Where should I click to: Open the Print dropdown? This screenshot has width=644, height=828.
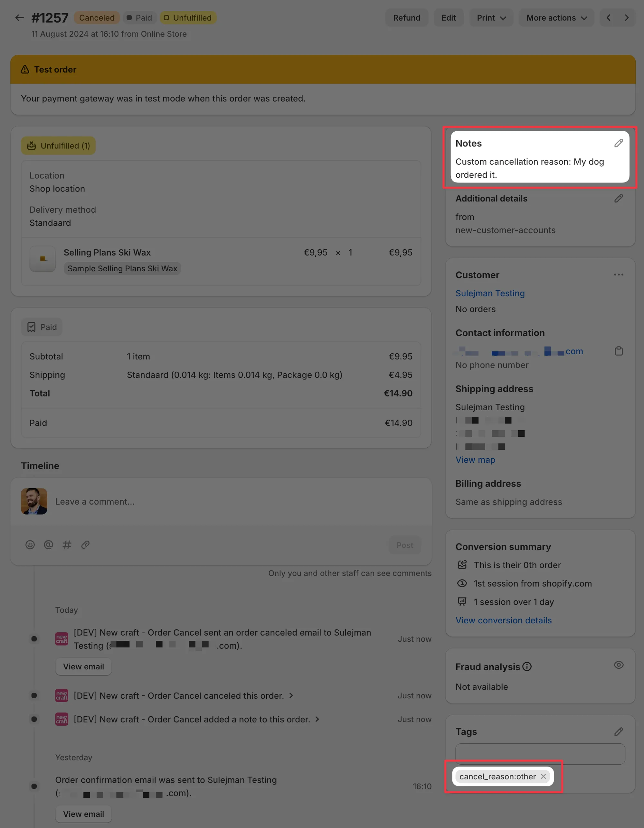click(x=491, y=17)
